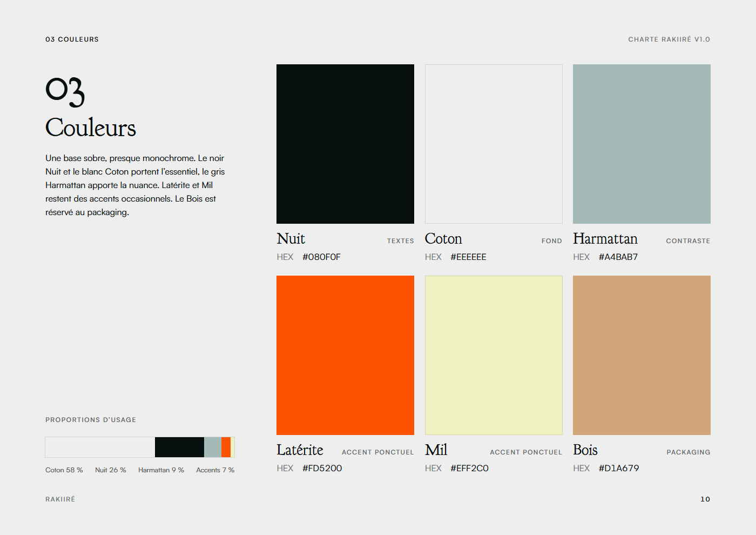Click ACCENT PONCTUEL label beside Mil
This screenshot has width=756, height=535.
click(x=526, y=452)
